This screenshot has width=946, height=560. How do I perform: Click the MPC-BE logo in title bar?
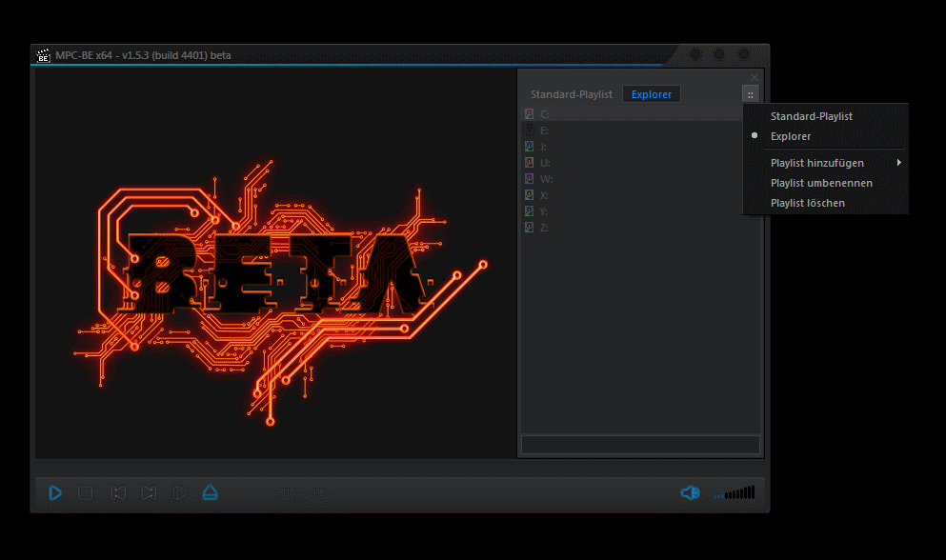coord(43,55)
